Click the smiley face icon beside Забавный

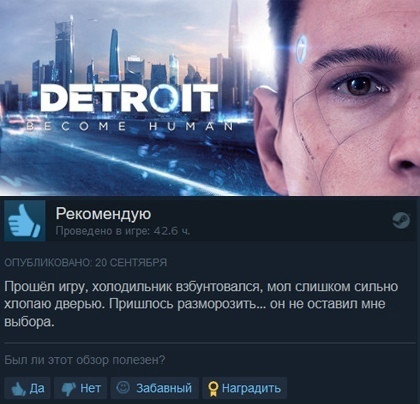(x=123, y=387)
